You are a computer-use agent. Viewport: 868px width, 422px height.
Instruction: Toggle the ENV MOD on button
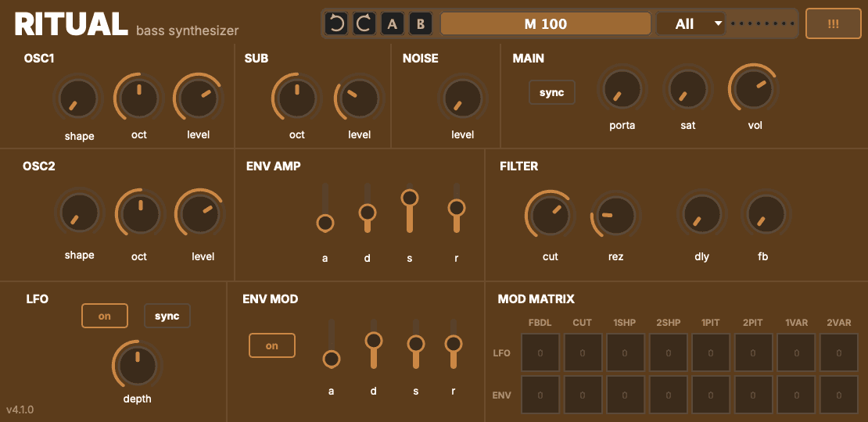click(x=272, y=345)
